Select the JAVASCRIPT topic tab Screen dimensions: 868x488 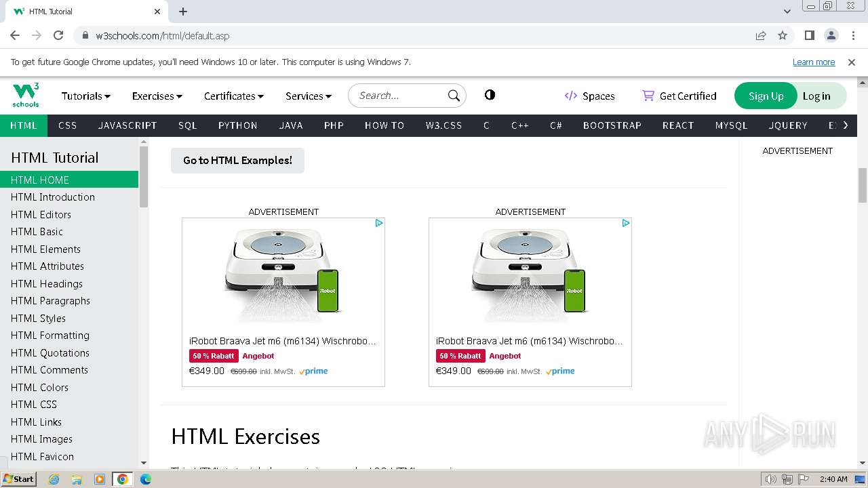(x=127, y=125)
